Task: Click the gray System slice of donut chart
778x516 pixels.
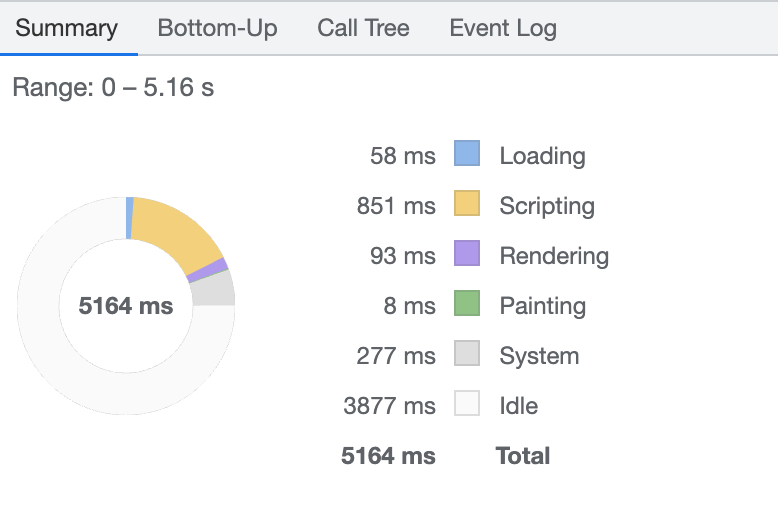Action: point(214,290)
